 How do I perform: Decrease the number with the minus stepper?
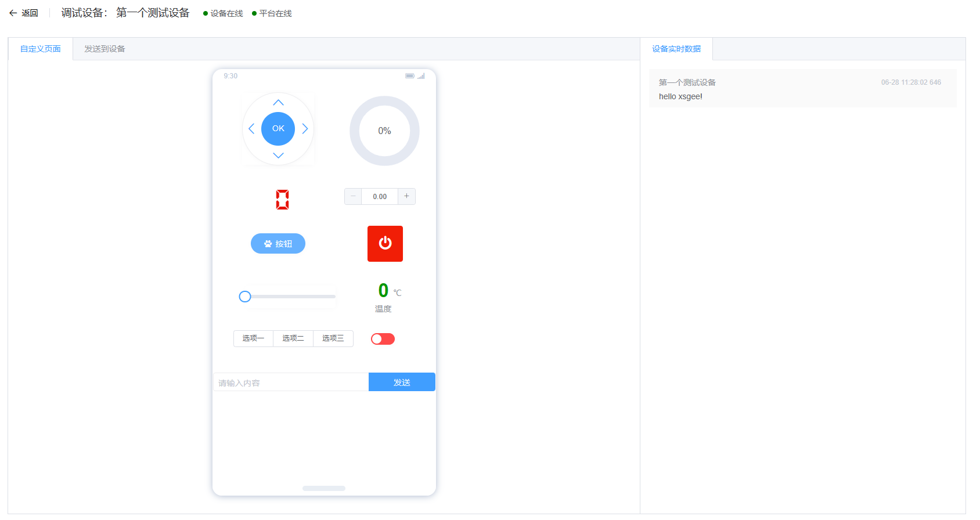353,197
